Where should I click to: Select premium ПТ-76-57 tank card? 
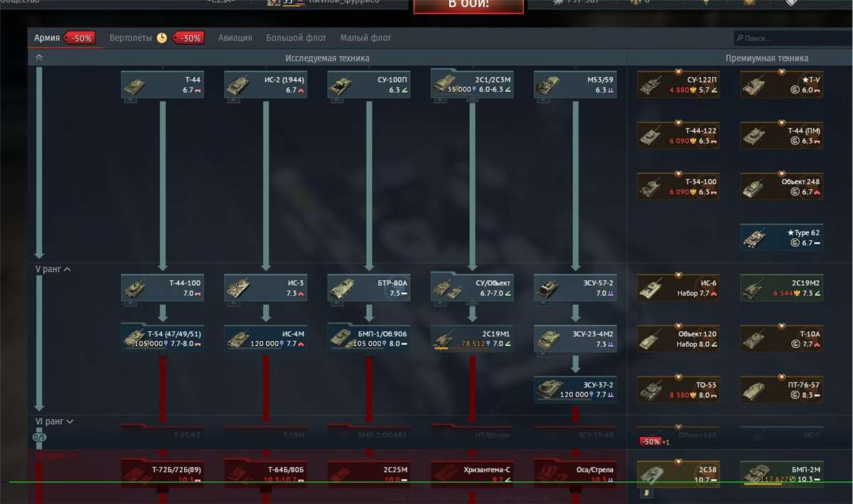782,390
